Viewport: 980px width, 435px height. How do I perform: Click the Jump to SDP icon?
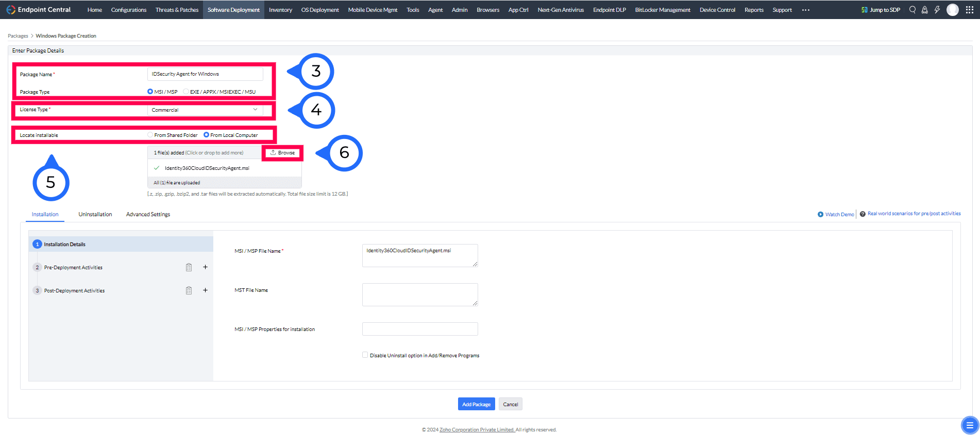click(x=865, y=10)
